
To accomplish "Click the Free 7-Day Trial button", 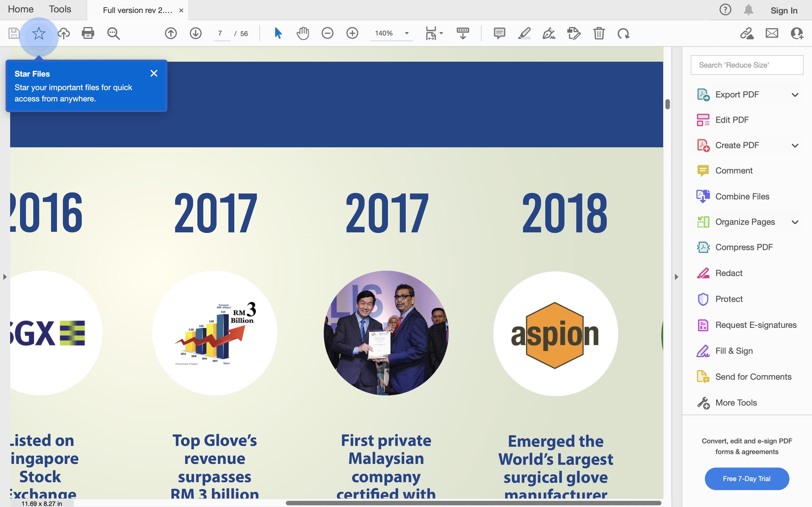I will (x=747, y=479).
